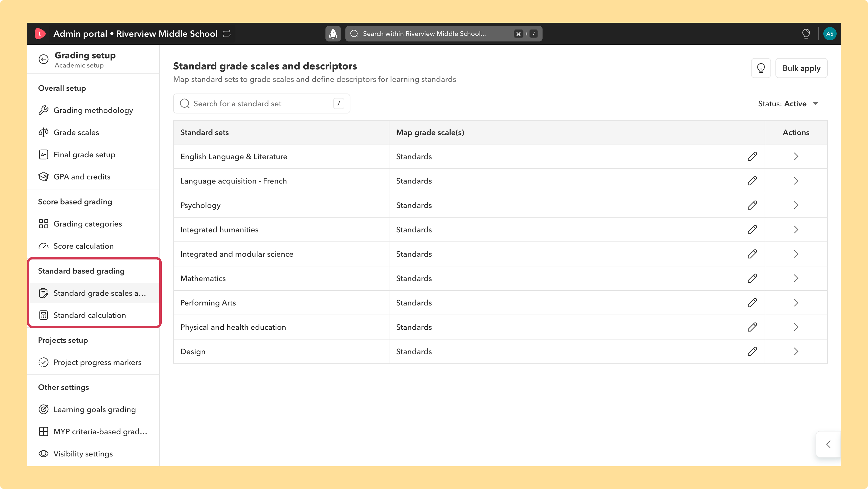Click the Performing Arts standard set name

click(208, 303)
